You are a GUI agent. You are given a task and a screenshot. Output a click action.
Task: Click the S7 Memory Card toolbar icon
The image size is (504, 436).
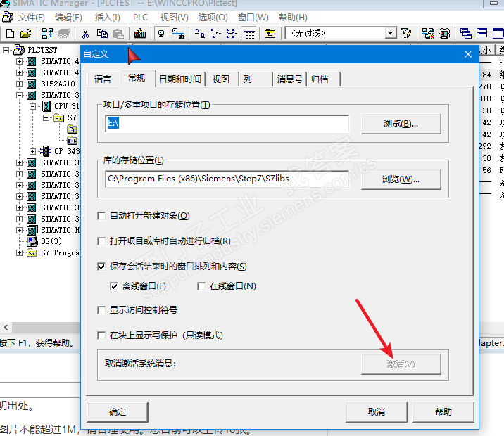point(64,33)
